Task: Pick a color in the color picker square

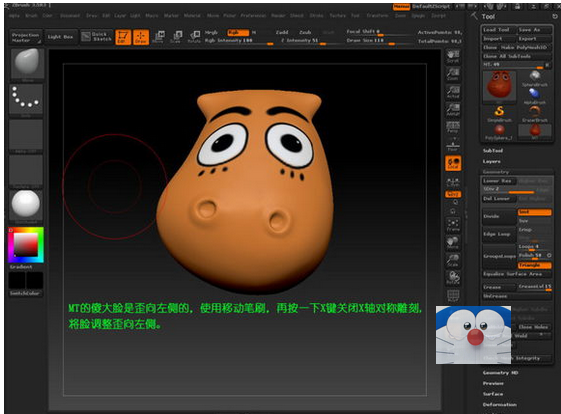Action: (25, 245)
